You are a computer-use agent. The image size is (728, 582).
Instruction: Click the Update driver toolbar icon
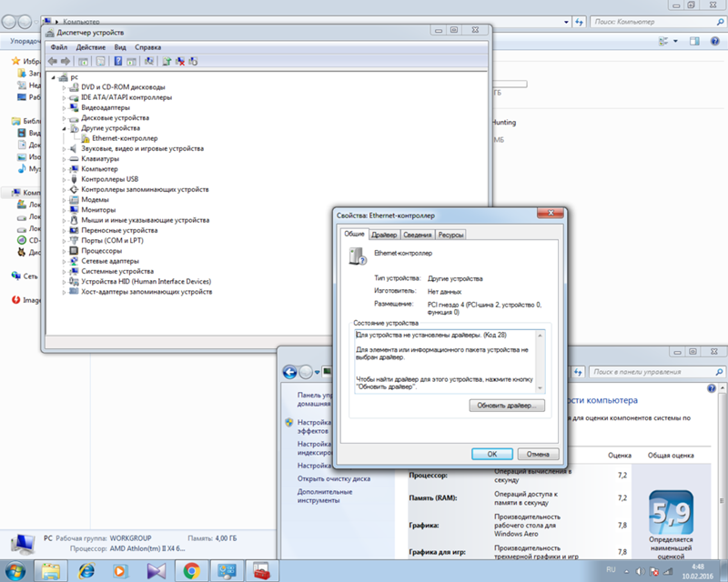(x=167, y=61)
